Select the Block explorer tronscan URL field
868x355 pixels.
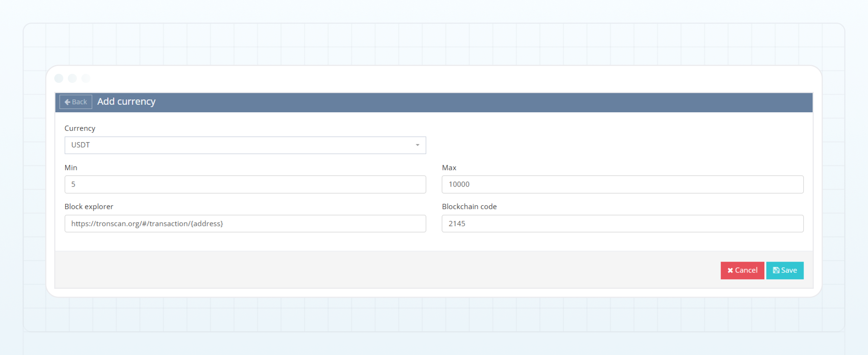[245, 223]
